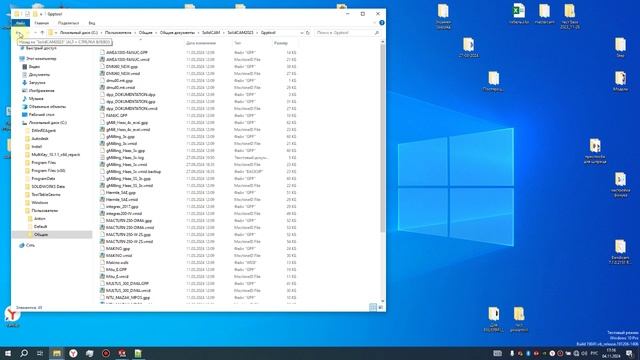Screen dimensions: 640x360
Task: Sort by Размер column header
Action: pos(281,43)
